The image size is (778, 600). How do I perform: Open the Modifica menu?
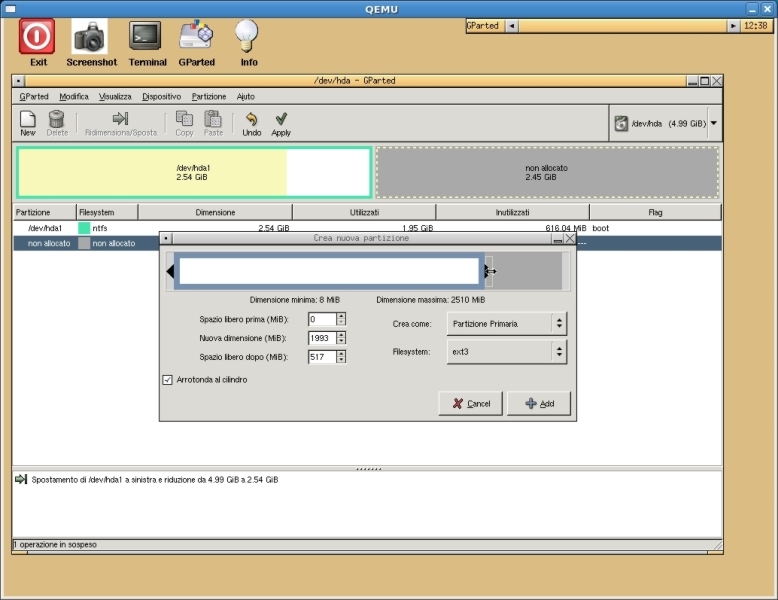[73, 96]
